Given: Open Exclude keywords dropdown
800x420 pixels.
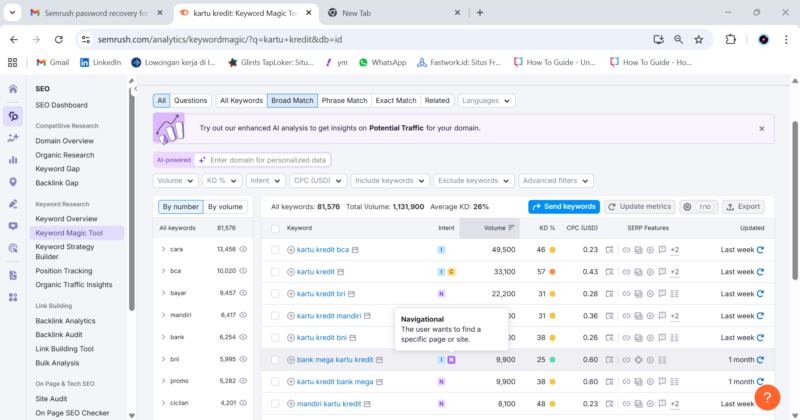Looking at the screenshot, I should pos(473,181).
